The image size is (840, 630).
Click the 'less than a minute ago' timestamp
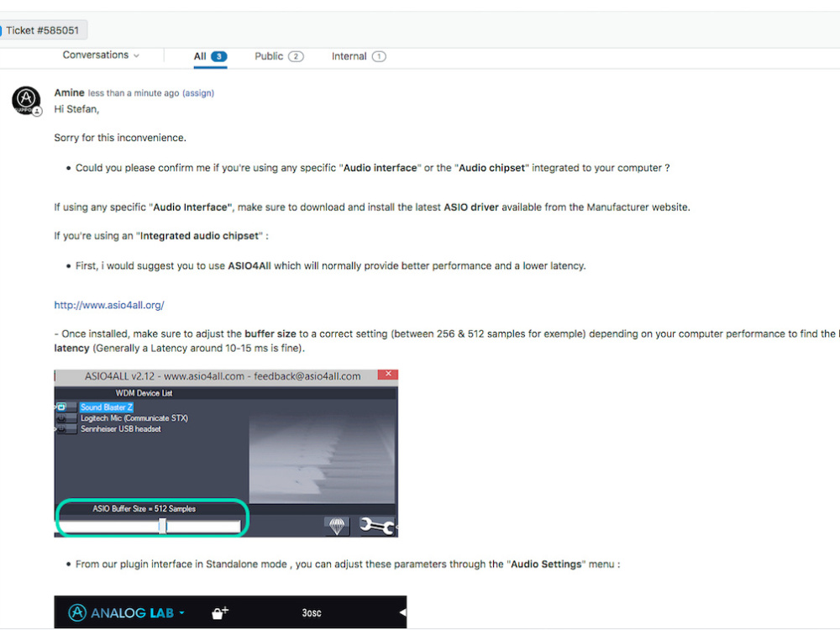pos(134,93)
